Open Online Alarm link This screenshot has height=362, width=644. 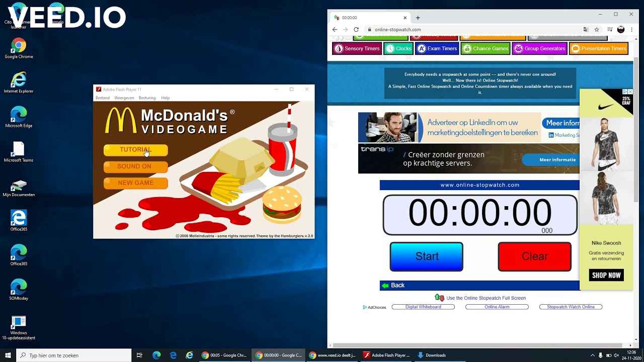(497, 307)
